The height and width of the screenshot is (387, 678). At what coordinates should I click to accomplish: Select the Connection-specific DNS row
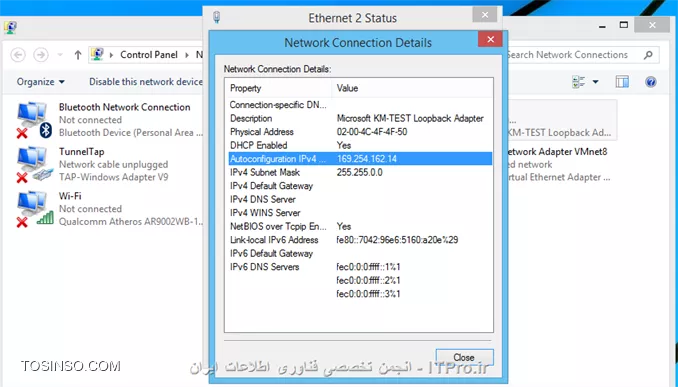coord(360,105)
